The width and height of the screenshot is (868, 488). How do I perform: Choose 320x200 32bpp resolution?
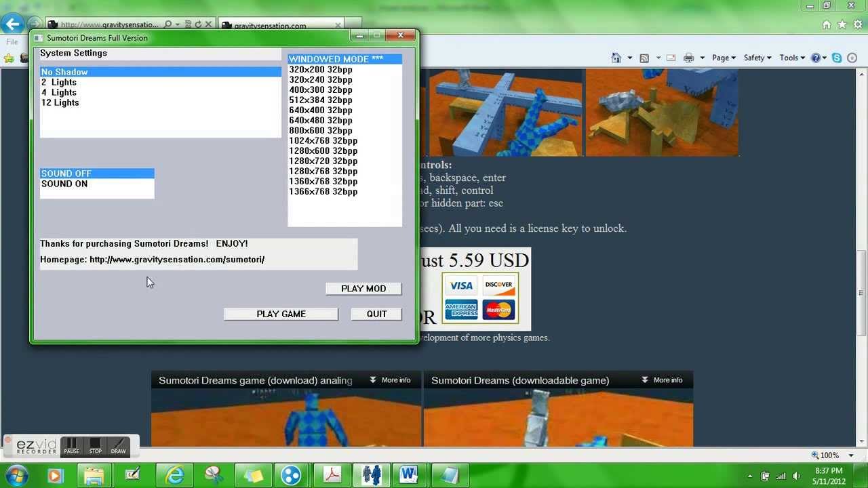(x=344, y=69)
